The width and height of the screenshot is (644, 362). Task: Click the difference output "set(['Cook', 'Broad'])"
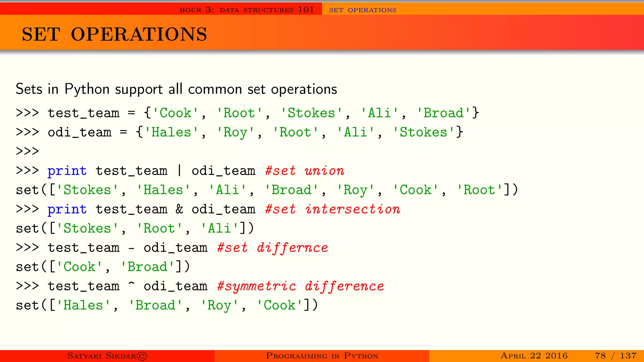click(x=103, y=267)
